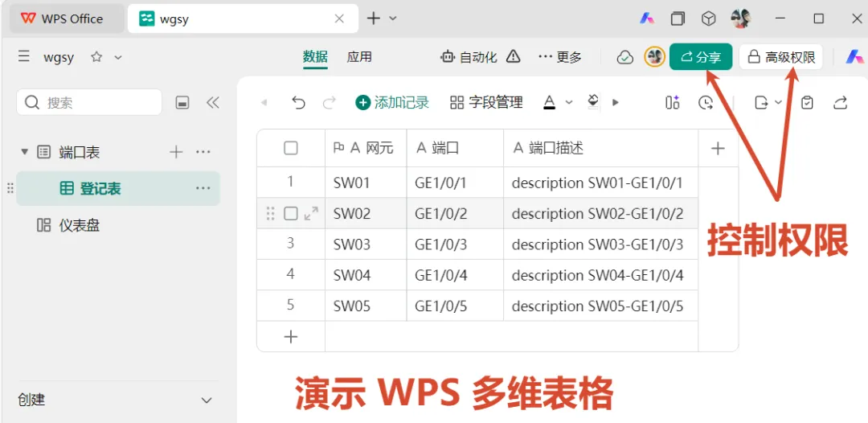Screen dimensions: 868x423
Task: Click the sidebar layout icon beside search
Action: (182, 102)
